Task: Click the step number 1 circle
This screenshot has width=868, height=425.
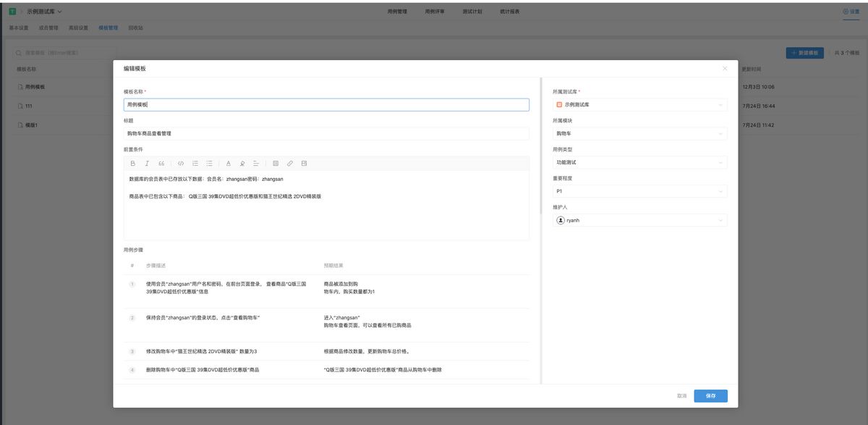Action: pyautogui.click(x=132, y=284)
